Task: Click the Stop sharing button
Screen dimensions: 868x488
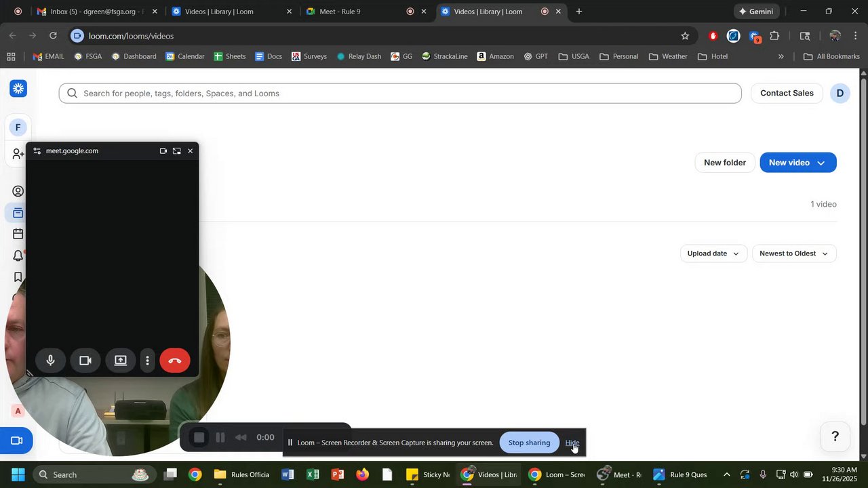Action: [529, 443]
